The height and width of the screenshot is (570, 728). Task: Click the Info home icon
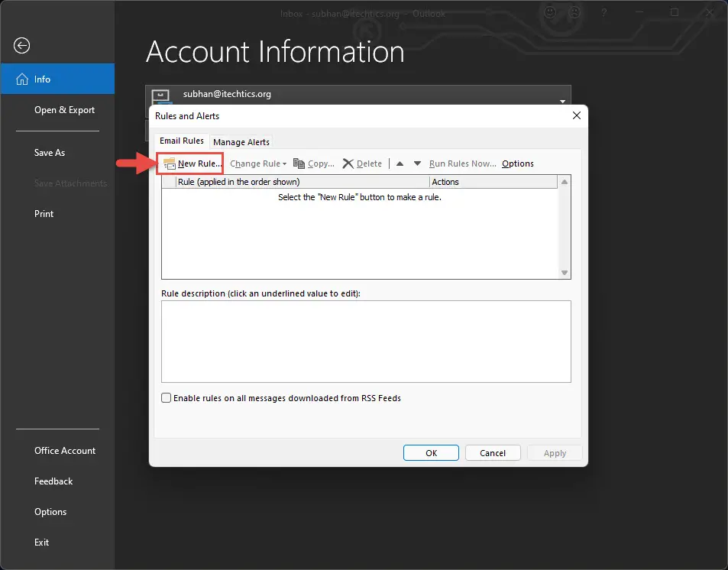pyautogui.click(x=22, y=79)
